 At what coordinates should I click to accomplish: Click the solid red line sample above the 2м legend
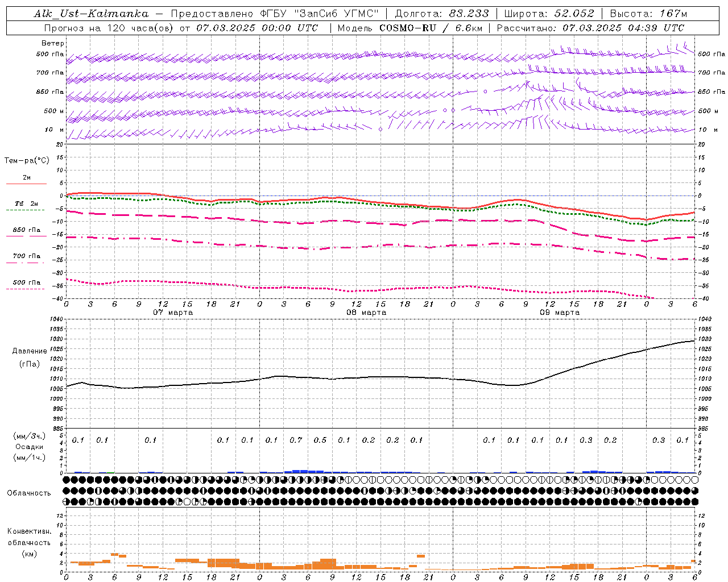[26, 184]
